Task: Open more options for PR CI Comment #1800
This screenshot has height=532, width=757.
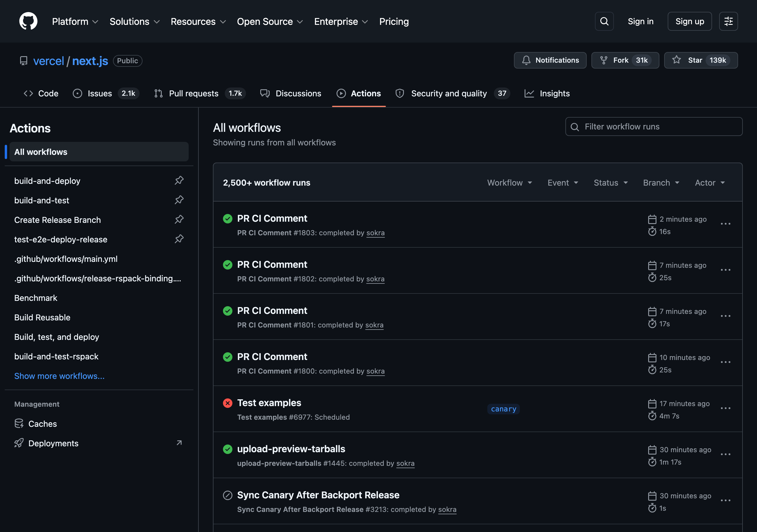Action: click(x=725, y=363)
